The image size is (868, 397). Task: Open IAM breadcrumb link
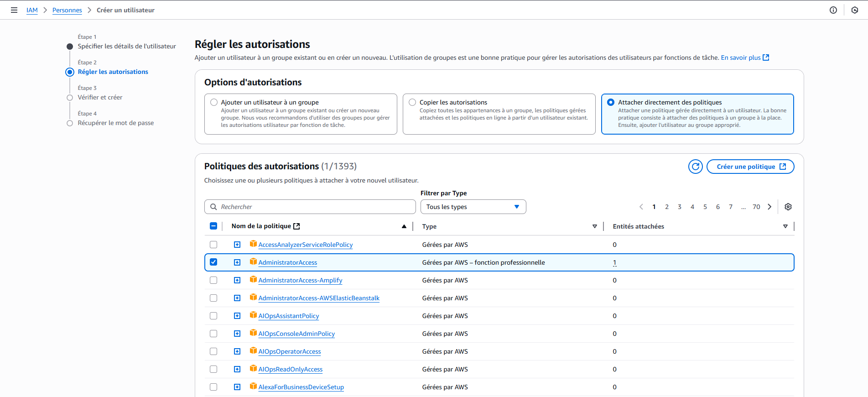click(32, 10)
